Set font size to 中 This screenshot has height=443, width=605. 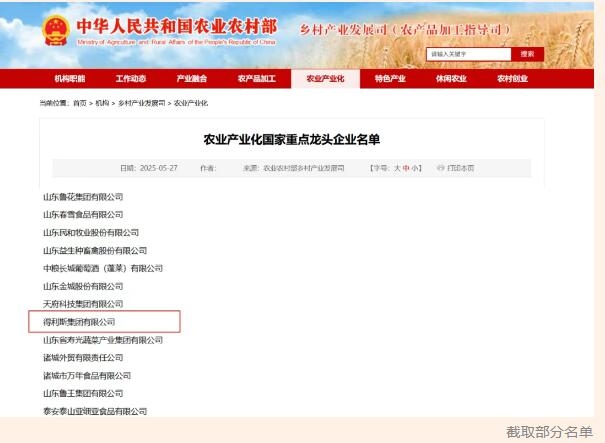click(x=406, y=168)
